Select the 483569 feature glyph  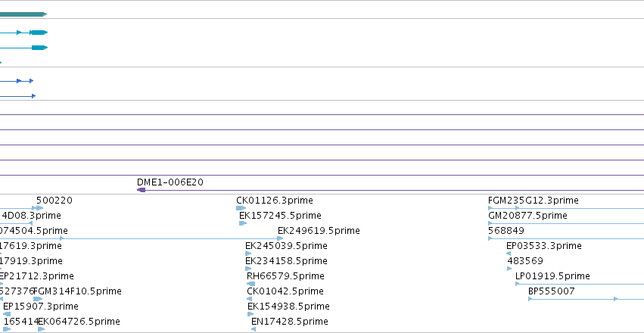point(510,269)
